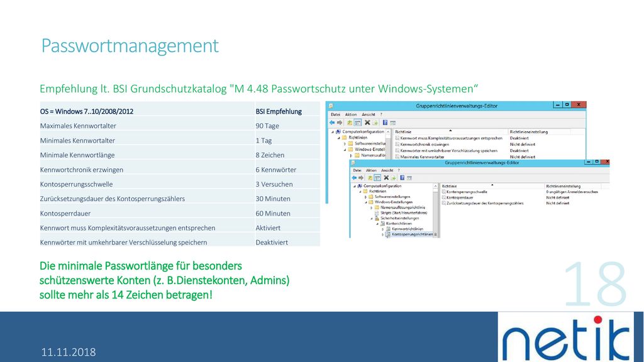644x362 pixels.
Task: Click Back arrow in the upper editor window toolbar
Action: pos(332,123)
